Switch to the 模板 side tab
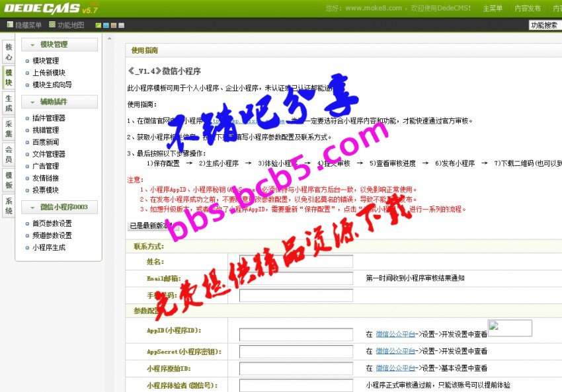Image resolution: width=562 pixels, height=392 pixels. pyautogui.click(x=9, y=180)
